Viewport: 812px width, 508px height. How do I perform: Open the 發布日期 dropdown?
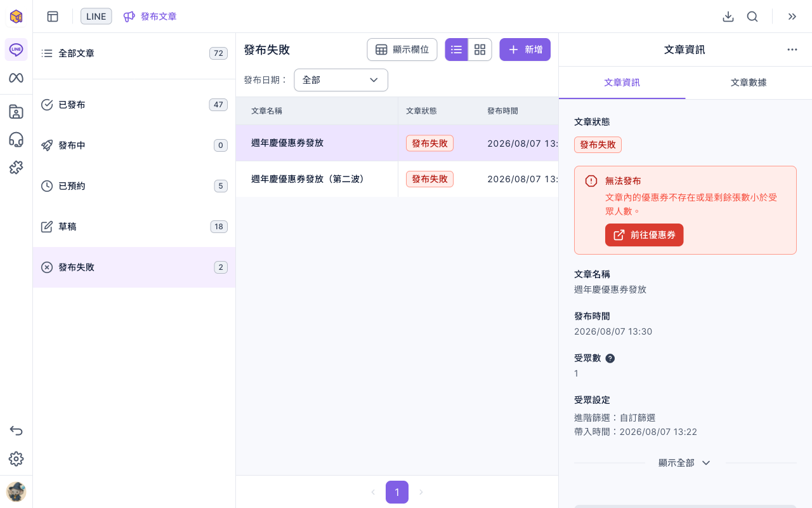[x=341, y=80]
